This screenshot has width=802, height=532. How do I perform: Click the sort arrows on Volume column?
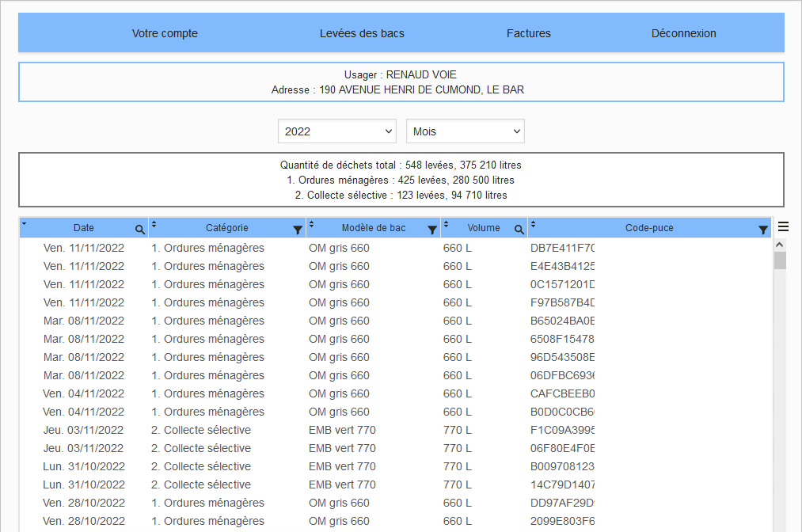tap(446, 225)
